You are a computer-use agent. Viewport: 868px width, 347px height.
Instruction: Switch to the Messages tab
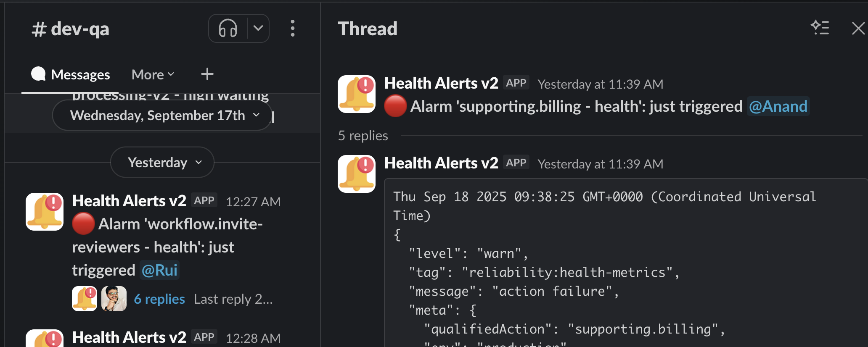[x=71, y=75]
